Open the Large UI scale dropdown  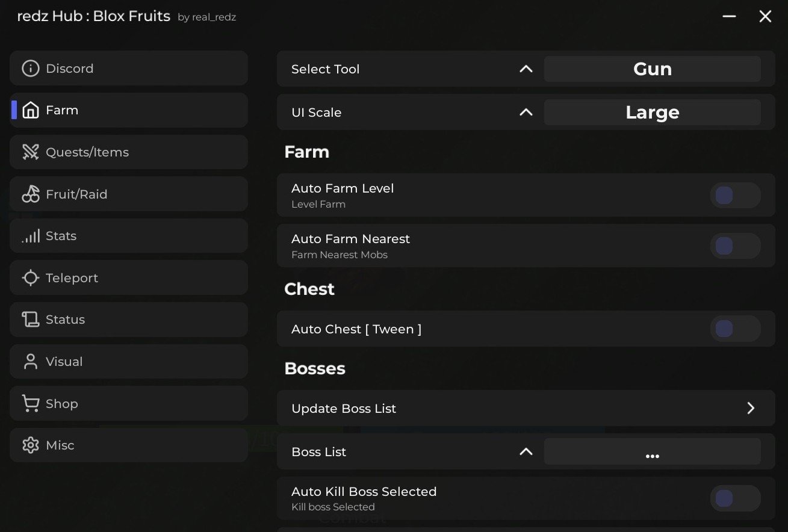pos(653,113)
